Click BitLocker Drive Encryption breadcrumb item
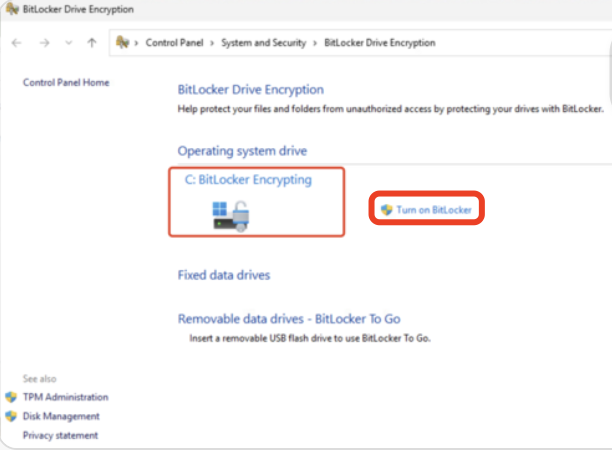The width and height of the screenshot is (612, 450). (x=380, y=43)
